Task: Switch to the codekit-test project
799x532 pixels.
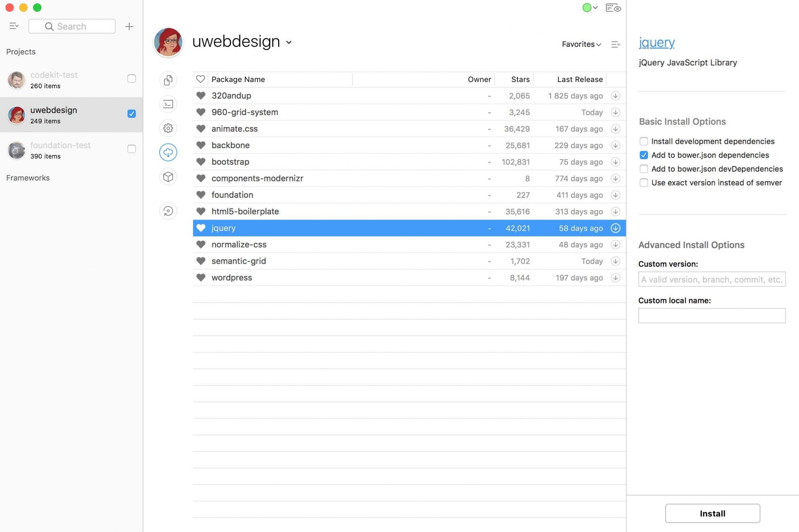Action: (x=54, y=80)
